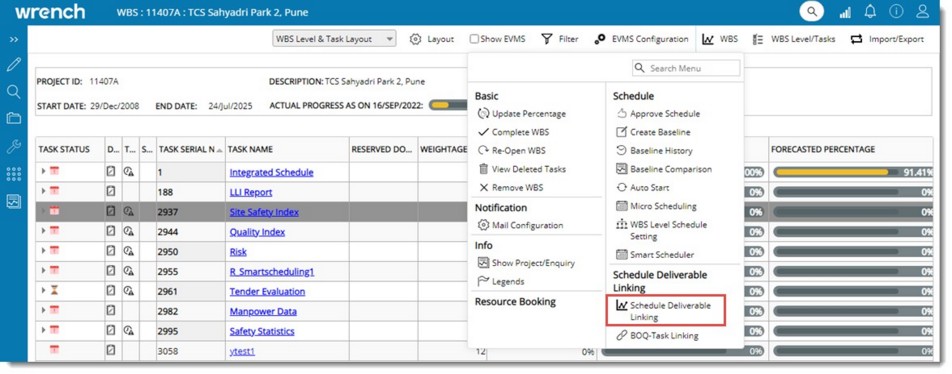Image resolution: width=952 pixels, height=374 pixels.
Task: Toggle the Show EVMS checkbox
Action: (474, 39)
